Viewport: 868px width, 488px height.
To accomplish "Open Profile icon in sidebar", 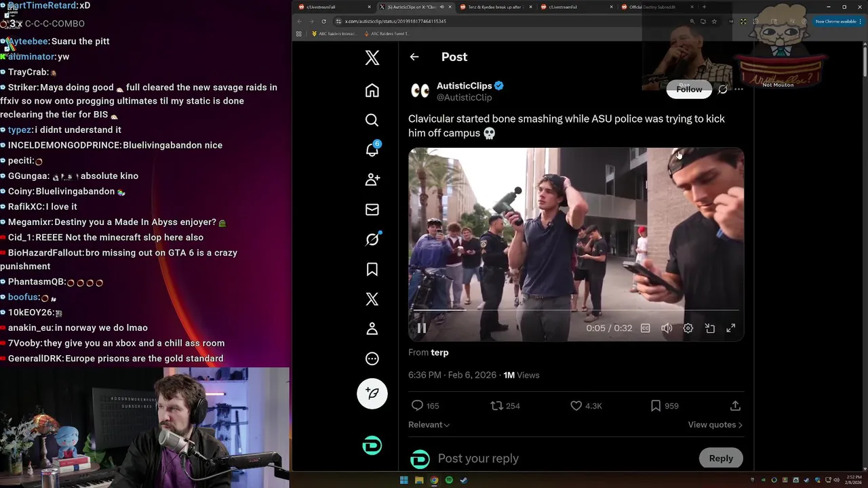I will 372,329.
